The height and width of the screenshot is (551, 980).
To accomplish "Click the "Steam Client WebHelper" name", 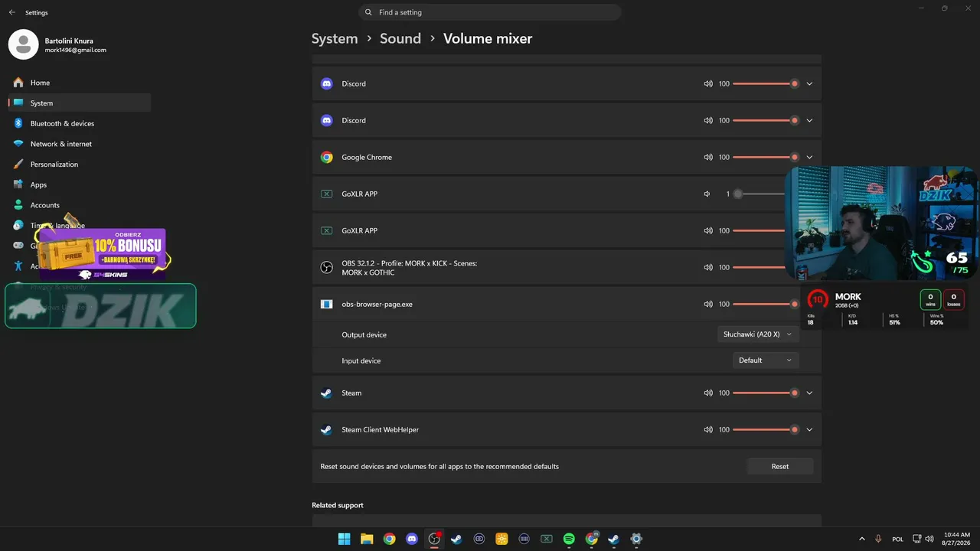I will pyautogui.click(x=381, y=430).
